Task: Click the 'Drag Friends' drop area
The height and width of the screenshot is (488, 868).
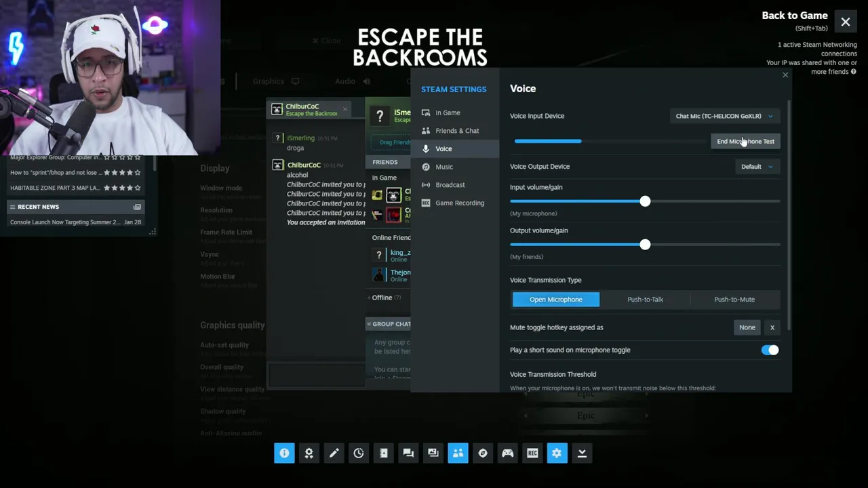Action: coord(391,142)
